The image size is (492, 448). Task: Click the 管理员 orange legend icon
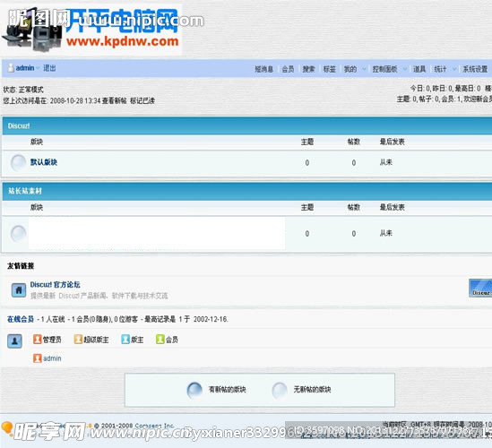[38, 340]
